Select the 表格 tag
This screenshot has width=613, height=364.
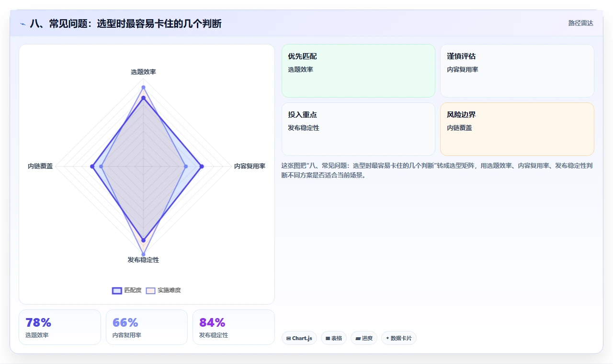pos(334,338)
